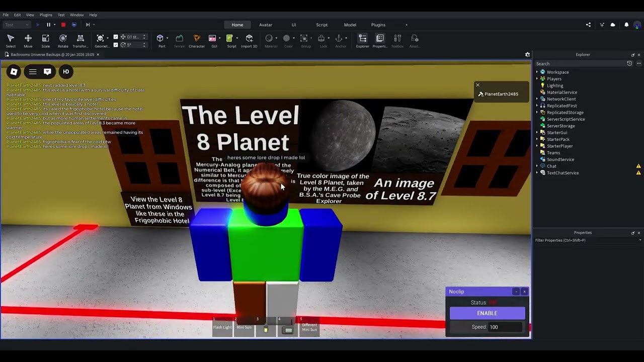Close the Backrooms Universe Backups tab
644x362 pixels.
click(98, 54)
